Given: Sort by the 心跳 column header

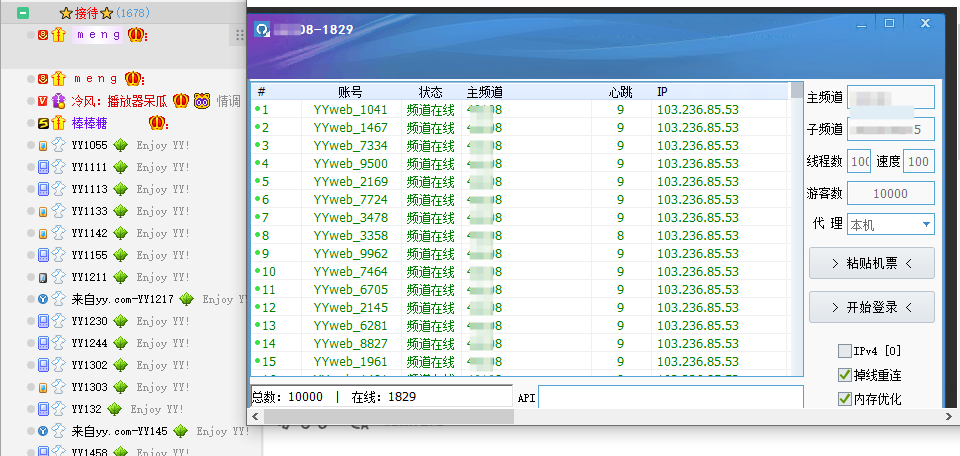Looking at the screenshot, I should 620,92.
